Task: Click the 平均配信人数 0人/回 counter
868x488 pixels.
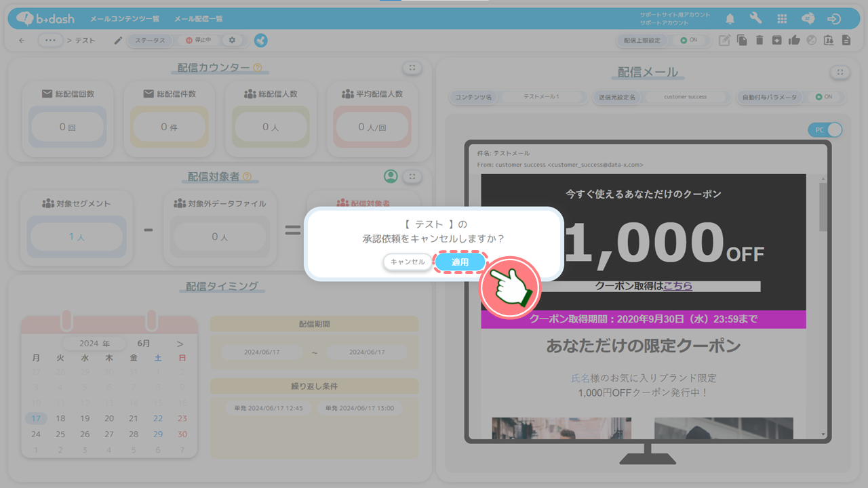Action: (372, 127)
